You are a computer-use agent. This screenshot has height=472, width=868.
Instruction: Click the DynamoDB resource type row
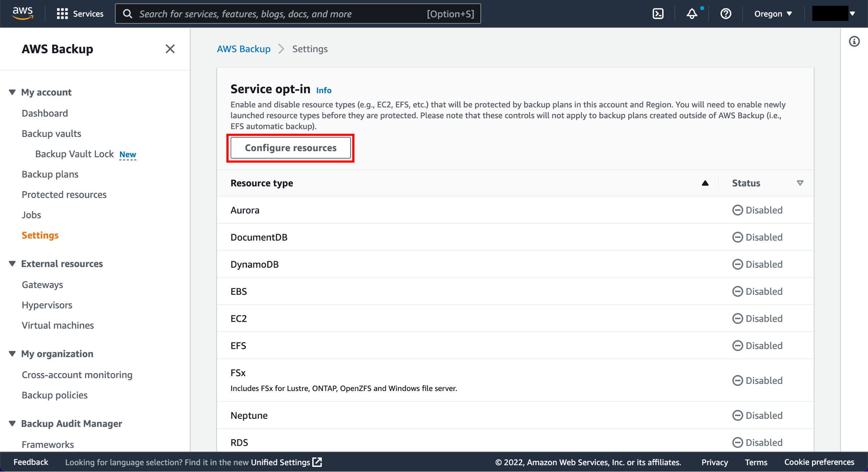515,264
